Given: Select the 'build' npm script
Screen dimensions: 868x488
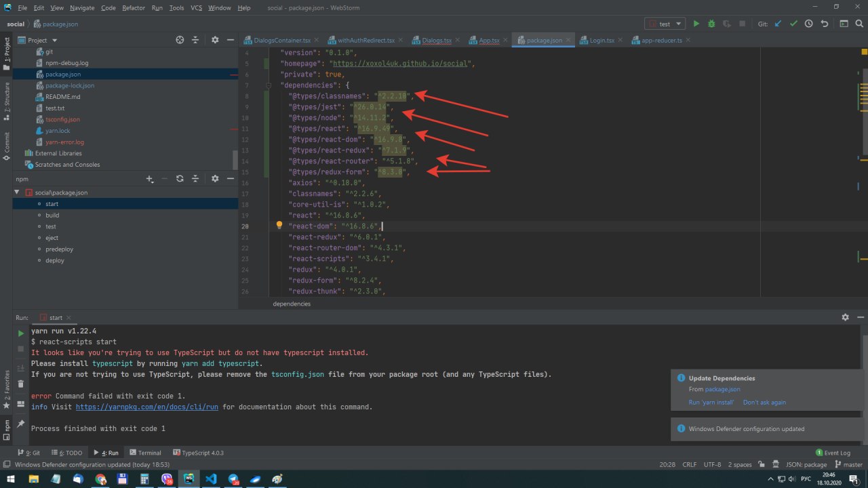Looking at the screenshot, I should click(x=52, y=215).
